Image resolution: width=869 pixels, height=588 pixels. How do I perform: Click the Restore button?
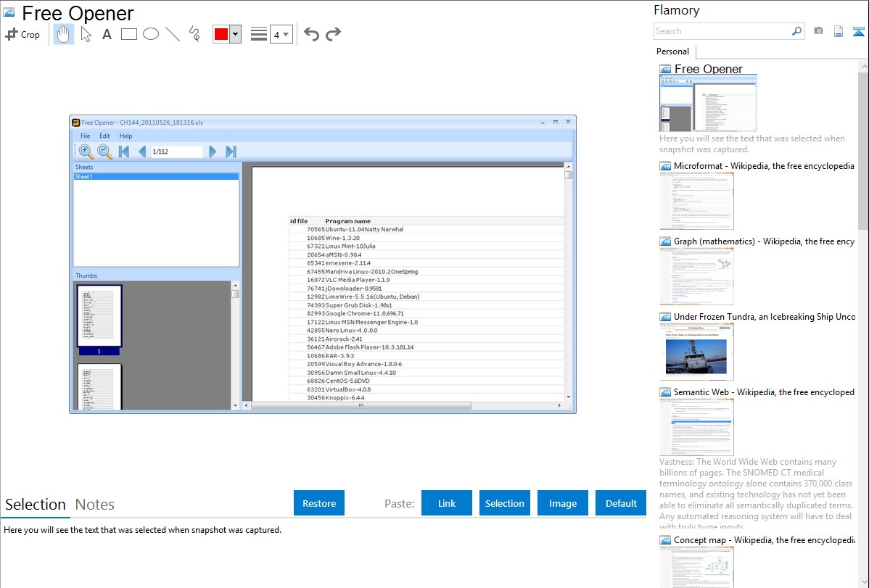tap(318, 503)
